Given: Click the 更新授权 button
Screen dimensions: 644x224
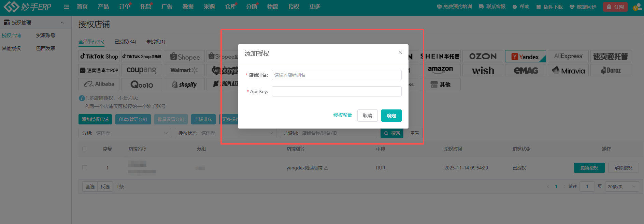Looking at the screenshot, I should click(589, 168).
